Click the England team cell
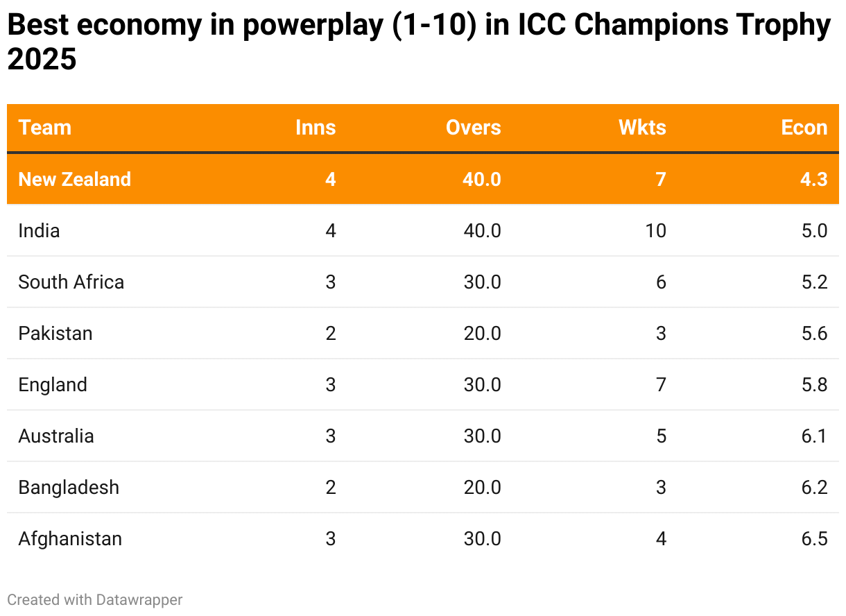 53,384
